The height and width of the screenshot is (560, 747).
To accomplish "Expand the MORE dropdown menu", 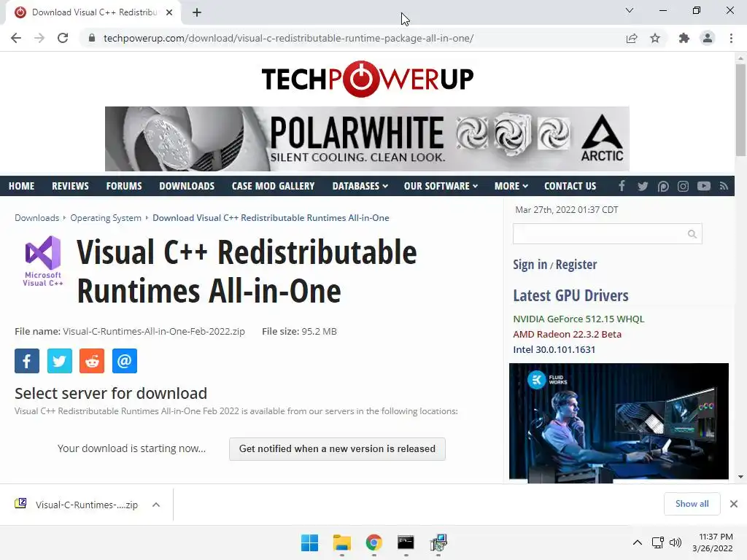I will click(511, 186).
